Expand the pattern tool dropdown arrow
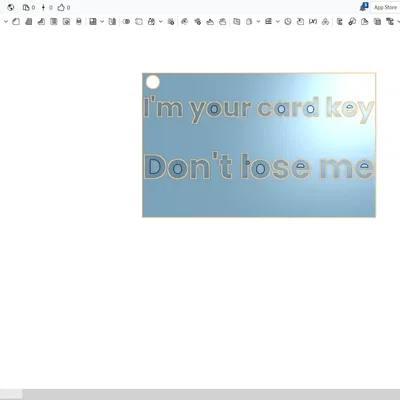400x400 pixels. pos(102,22)
